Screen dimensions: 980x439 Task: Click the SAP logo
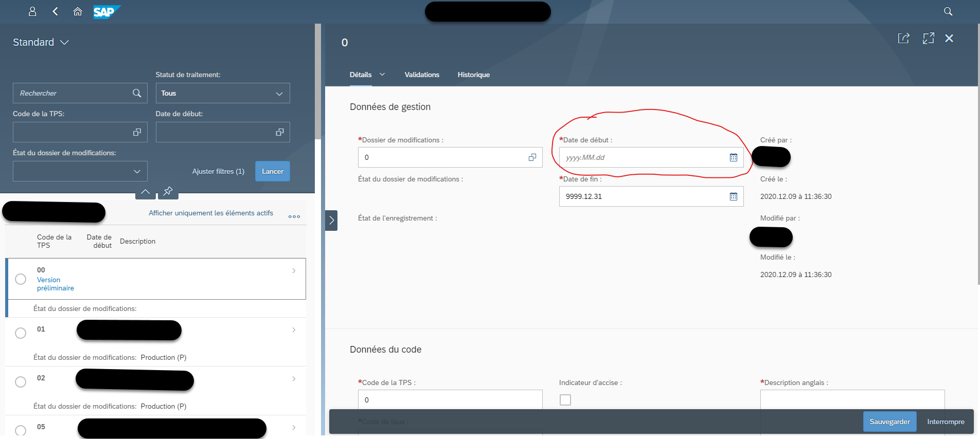click(x=106, y=11)
